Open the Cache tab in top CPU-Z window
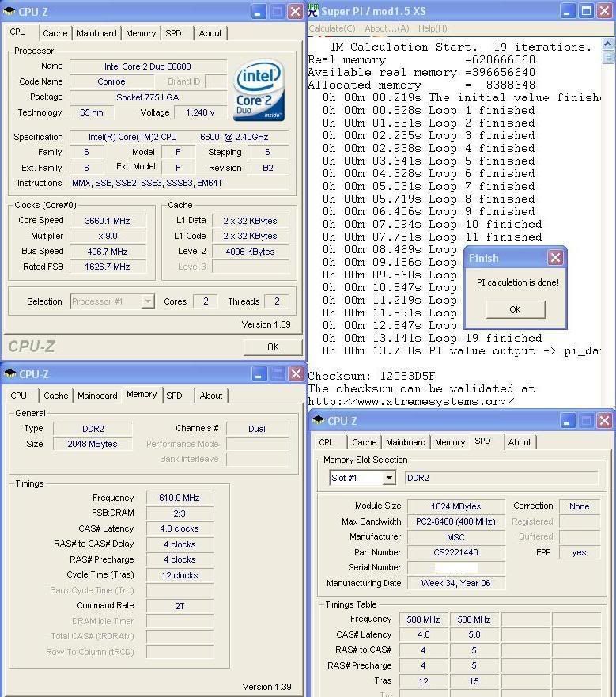616x697 pixels. 55,33
